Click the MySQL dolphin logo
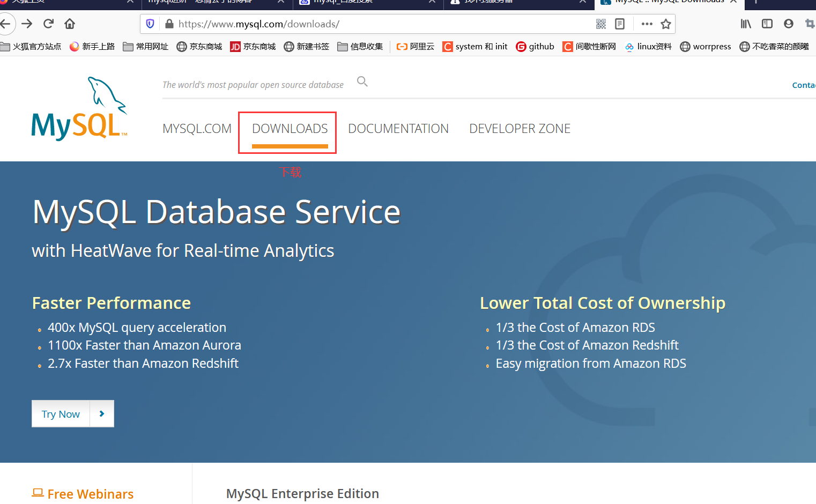816x504 pixels. tap(79, 109)
